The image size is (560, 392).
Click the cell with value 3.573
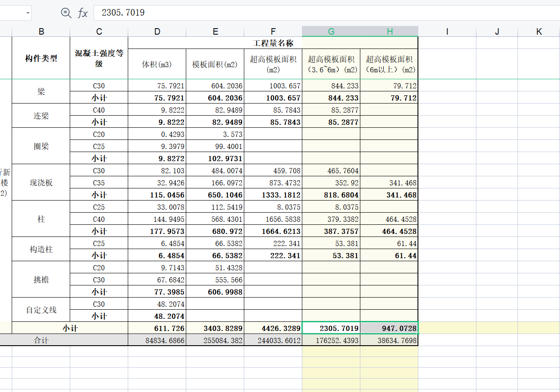(215, 134)
